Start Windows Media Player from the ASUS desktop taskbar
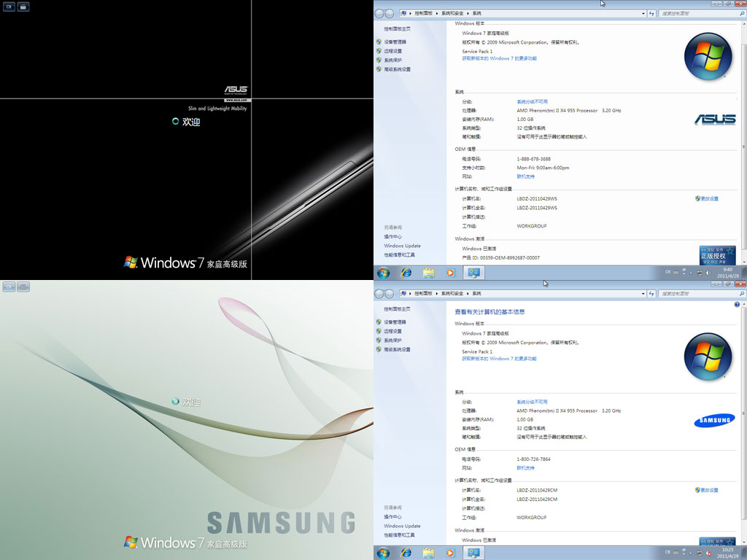Image resolution: width=747 pixels, height=560 pixels. [x=451, y=273]
